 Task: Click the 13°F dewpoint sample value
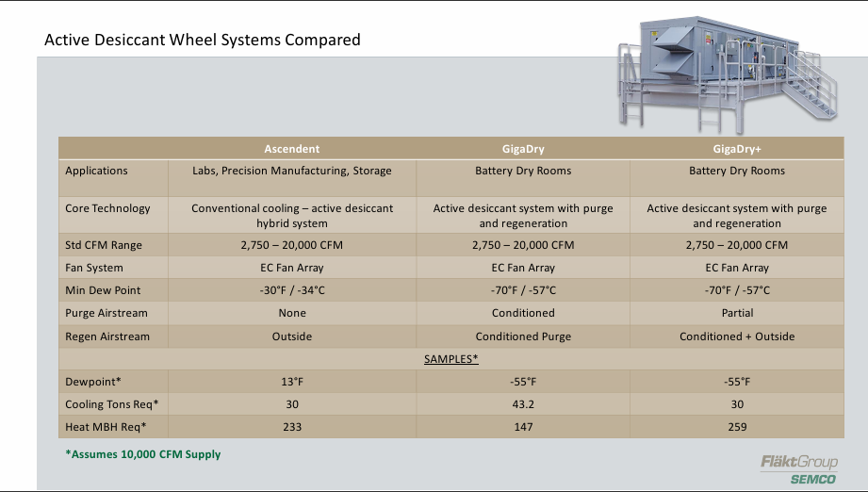pyautogui.click(x=291, y=382)
